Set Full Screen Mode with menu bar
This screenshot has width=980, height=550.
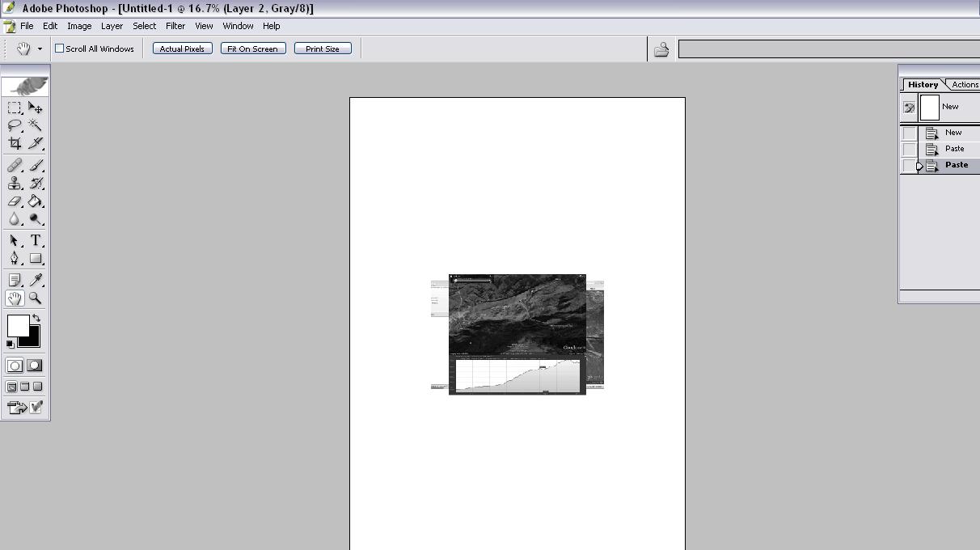click(24, 387)
